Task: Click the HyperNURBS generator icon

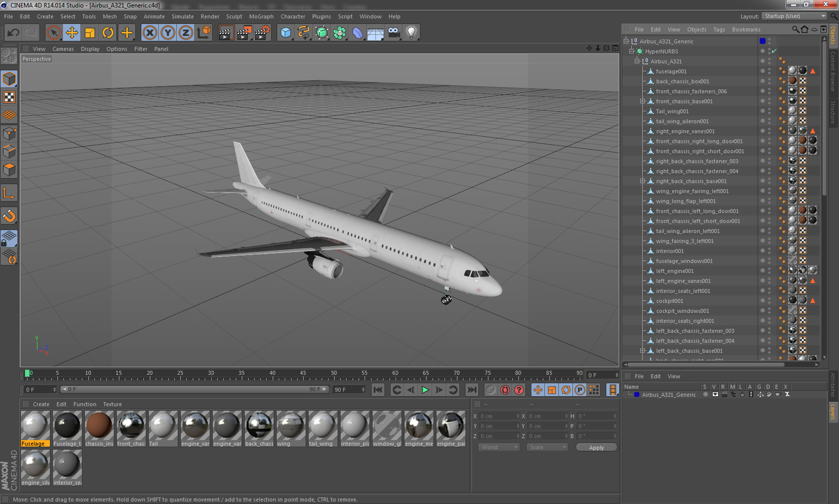Action: point(322,33)
